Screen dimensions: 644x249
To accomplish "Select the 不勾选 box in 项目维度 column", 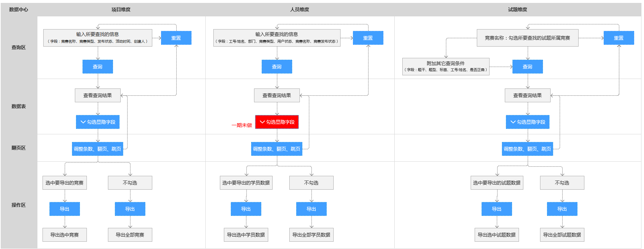I will [130, 183].
